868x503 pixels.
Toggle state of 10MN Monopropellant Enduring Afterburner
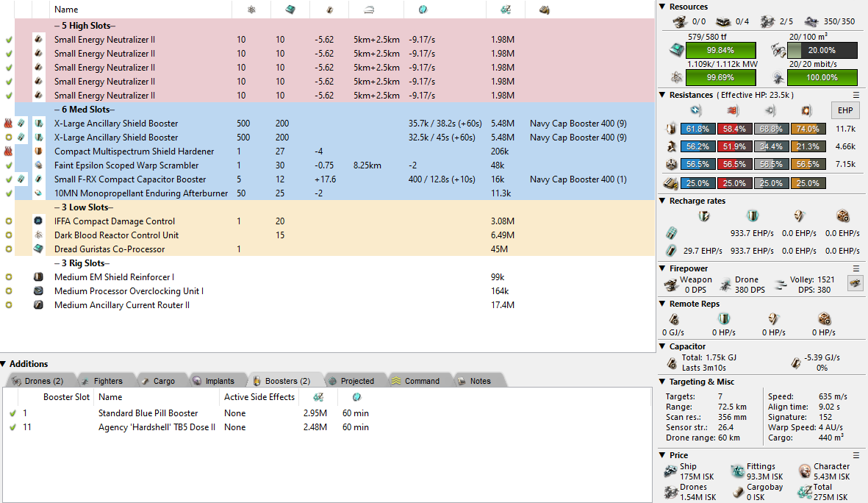click(9, 193)
